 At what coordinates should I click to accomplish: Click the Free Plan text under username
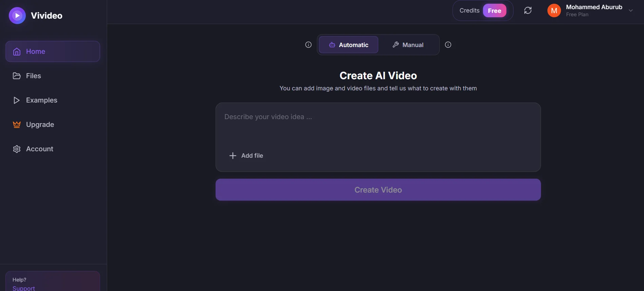[x=577, y=15]
